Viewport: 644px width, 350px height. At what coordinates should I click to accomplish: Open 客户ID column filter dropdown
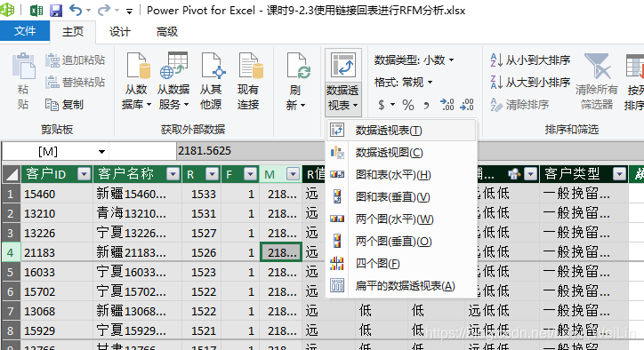[x=85, y=174]
